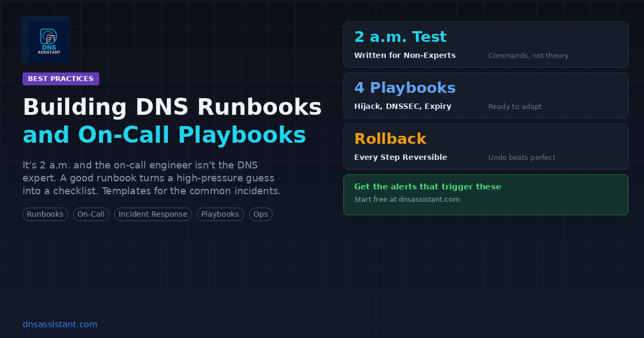Click the description paragraph starting 'It's 2 a.m.'
Image resolution: width=644 pixels, height=338 pixels.
pos(151,178)
